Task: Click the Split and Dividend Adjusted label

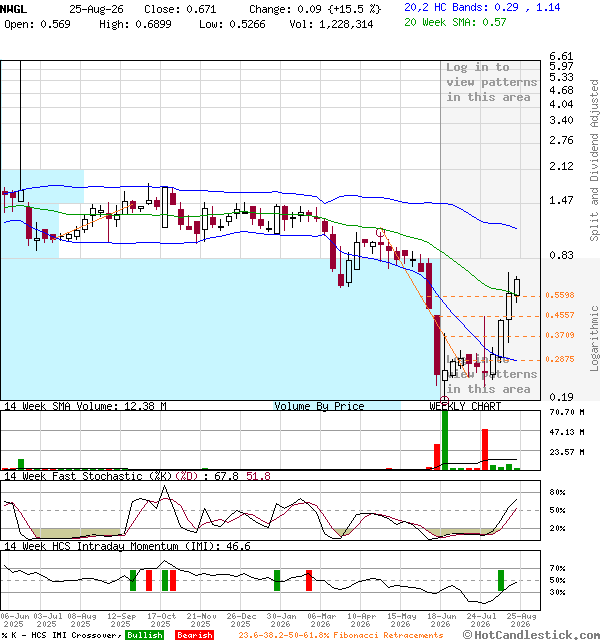Action: point(594,160)
